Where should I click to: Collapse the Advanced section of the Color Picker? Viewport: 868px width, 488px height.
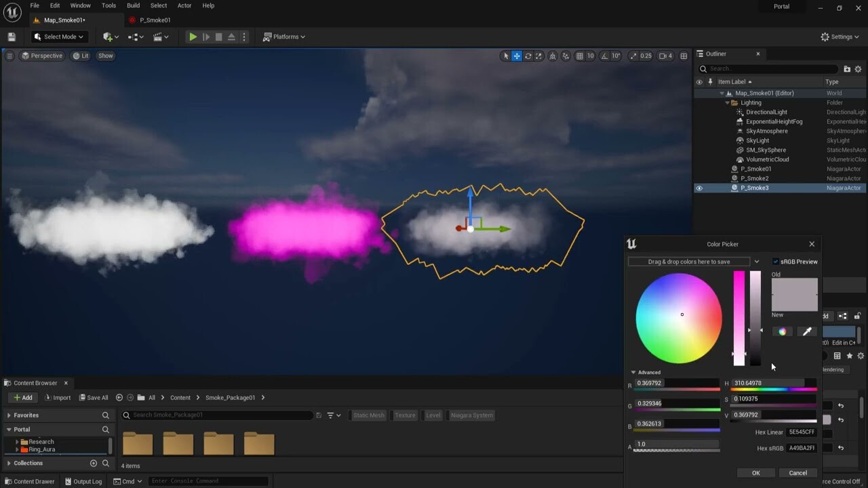pos(633,372)
